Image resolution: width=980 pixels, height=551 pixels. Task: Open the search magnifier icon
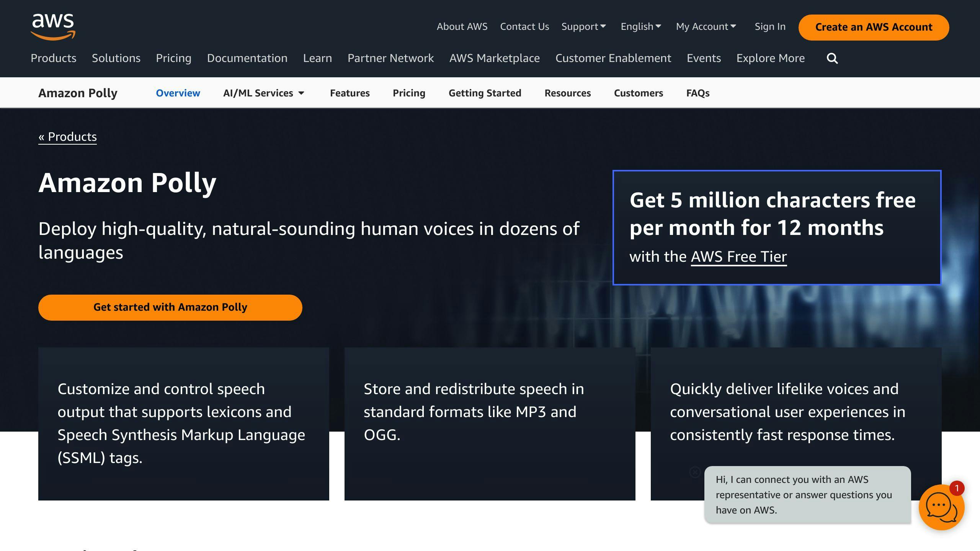pos(832,59)
